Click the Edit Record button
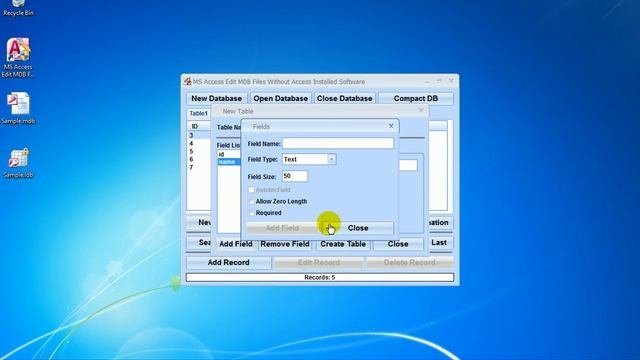 point(319,262)
